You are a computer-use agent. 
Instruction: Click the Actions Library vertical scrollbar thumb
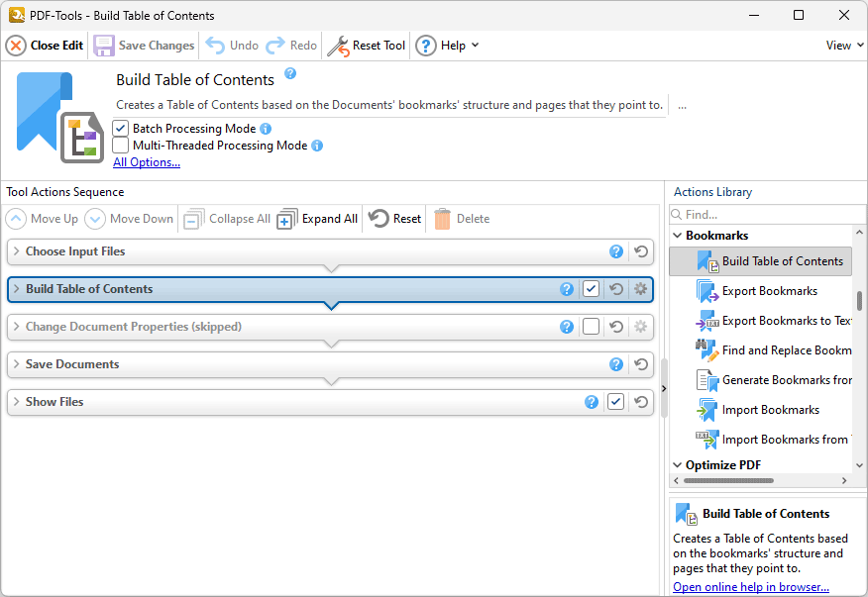(859, 301)
